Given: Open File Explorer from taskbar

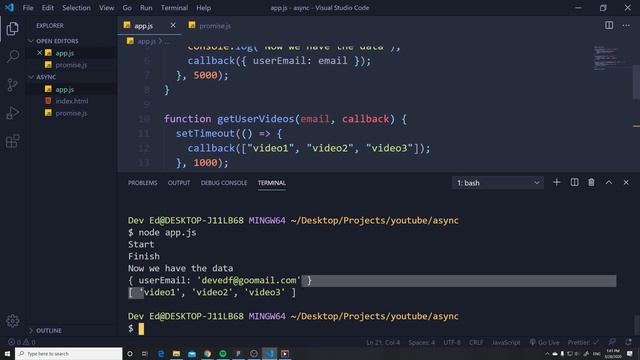Looking at the screenshot, I should 176,353.
